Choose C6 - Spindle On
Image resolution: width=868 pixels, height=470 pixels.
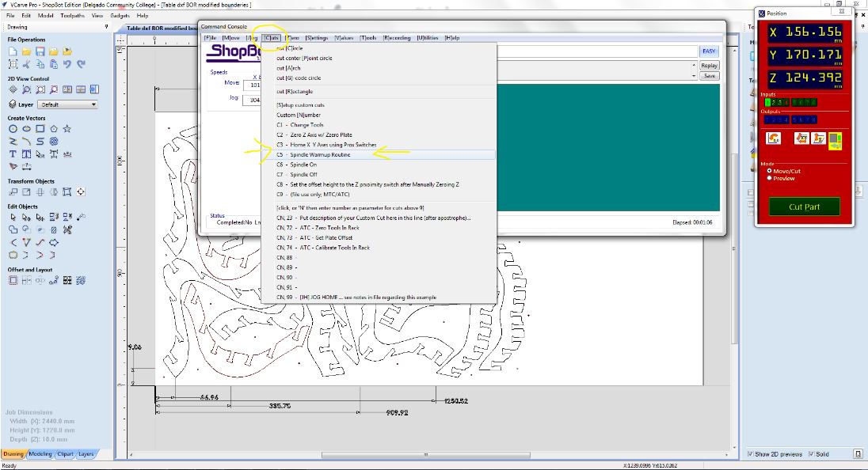[379, 165]
